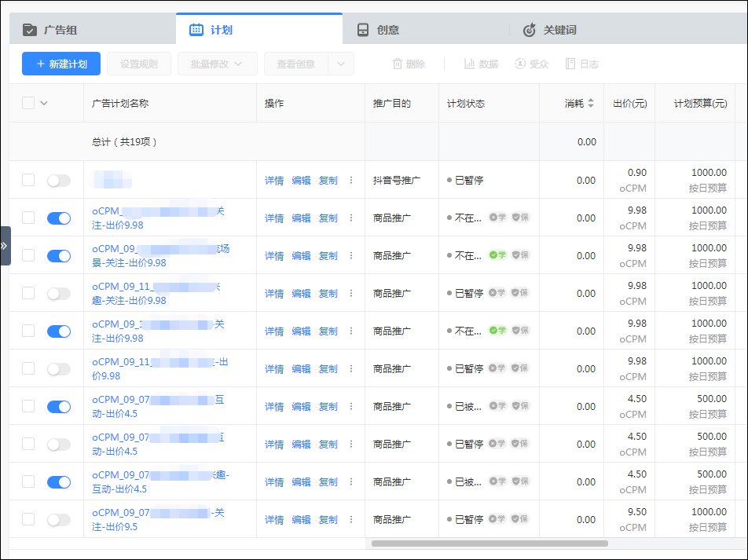Click 保 shield badge in 关注-出价9.5 row
748x560 pixels.
click(x=520, y=519)
